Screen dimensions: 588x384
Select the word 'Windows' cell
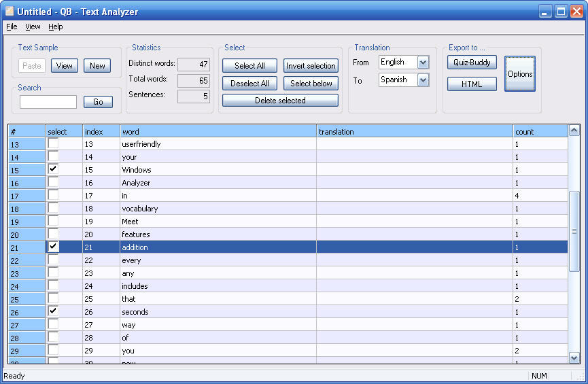point(218,169)
